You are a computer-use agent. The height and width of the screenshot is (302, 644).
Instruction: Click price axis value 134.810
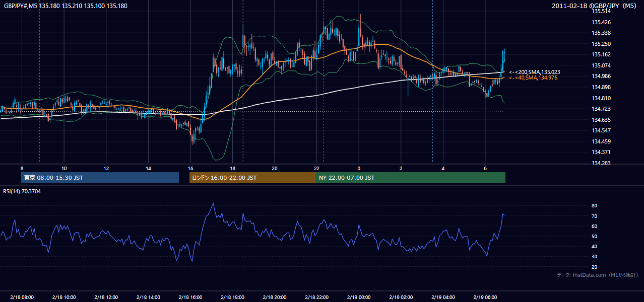point(601,98)
